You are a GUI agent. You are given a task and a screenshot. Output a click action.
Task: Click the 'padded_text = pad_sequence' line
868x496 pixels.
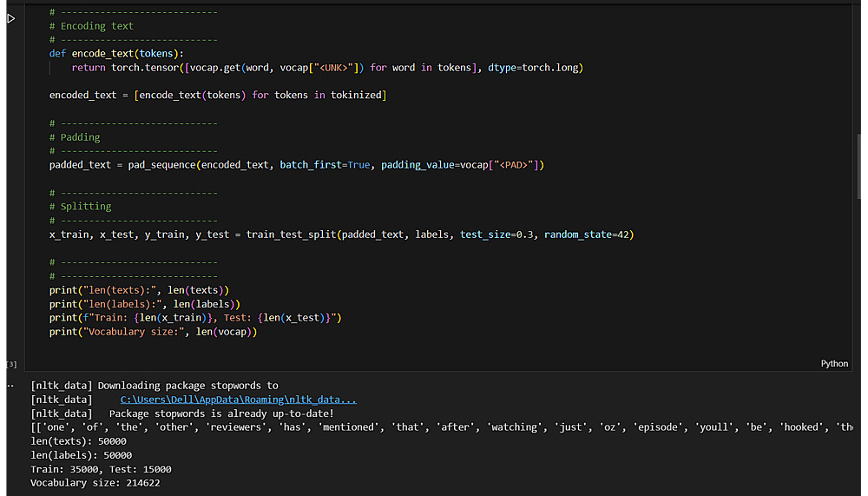point(297,165)
